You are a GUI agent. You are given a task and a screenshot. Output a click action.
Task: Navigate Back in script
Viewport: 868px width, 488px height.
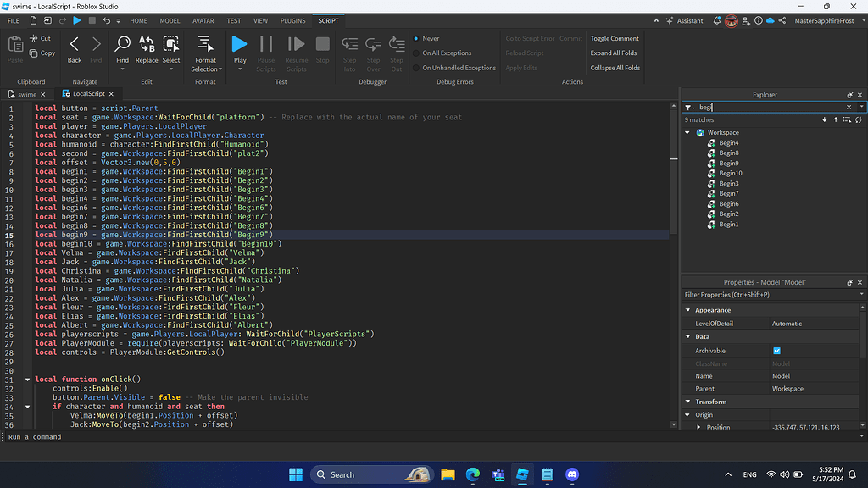pyautogui.click(x=75, y=49)
